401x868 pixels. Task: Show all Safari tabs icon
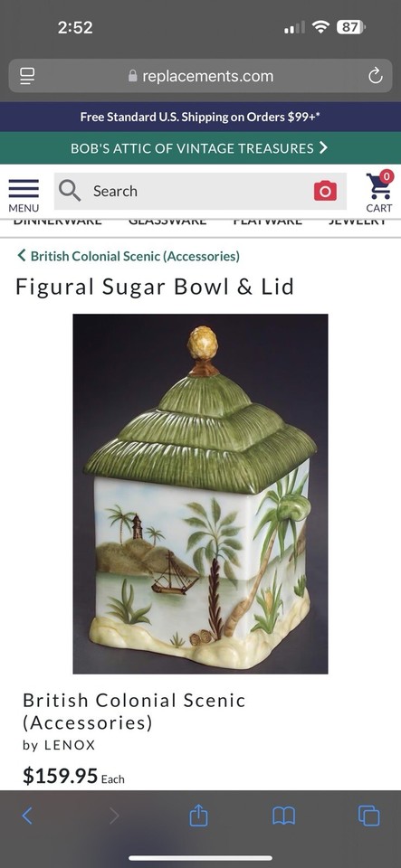(x=369, y=816)
